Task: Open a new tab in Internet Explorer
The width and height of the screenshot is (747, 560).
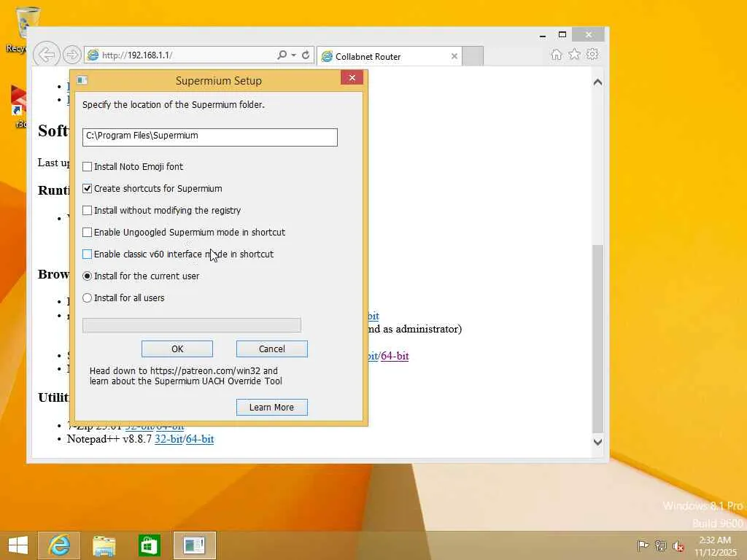Action: 473,56
